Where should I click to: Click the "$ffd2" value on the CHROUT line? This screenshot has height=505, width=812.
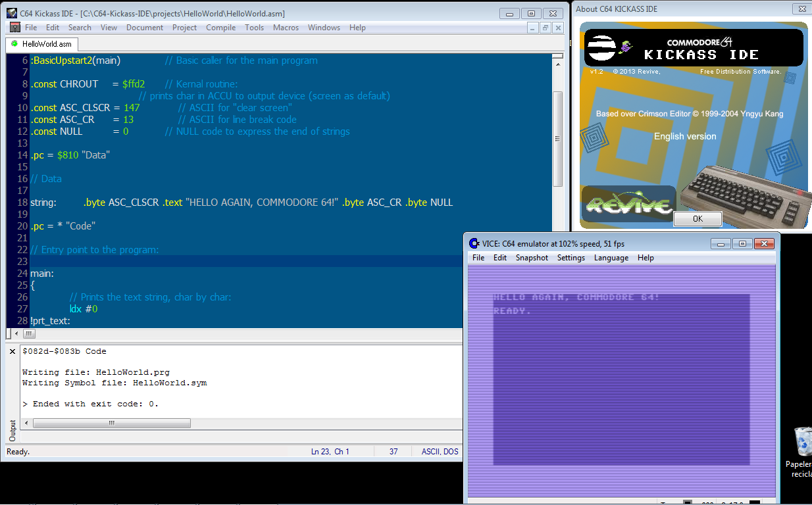click(134, 84)
